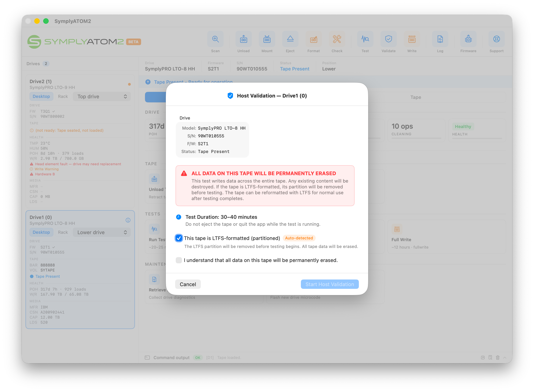Click the Eject toolbar icon

pyautogui.click(x=290, y=39)
